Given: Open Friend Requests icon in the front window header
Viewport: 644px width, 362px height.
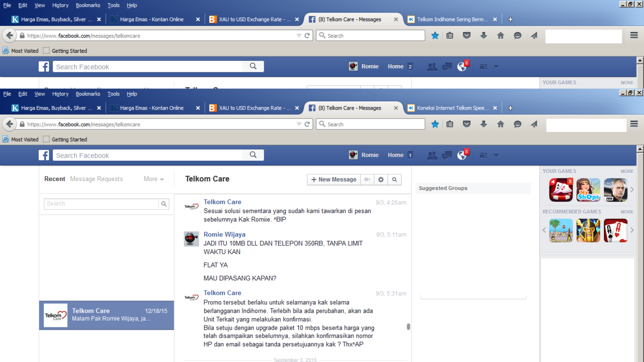Looking at the screenshot, I should [432, 155].
